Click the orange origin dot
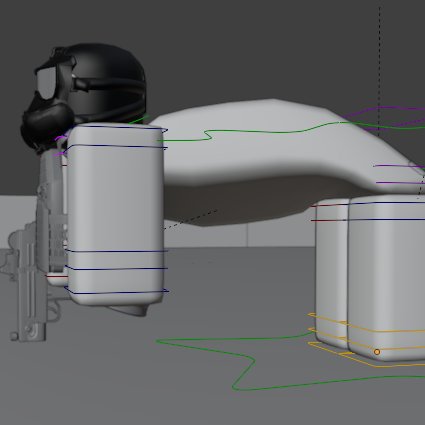 (x=377, y=352)
